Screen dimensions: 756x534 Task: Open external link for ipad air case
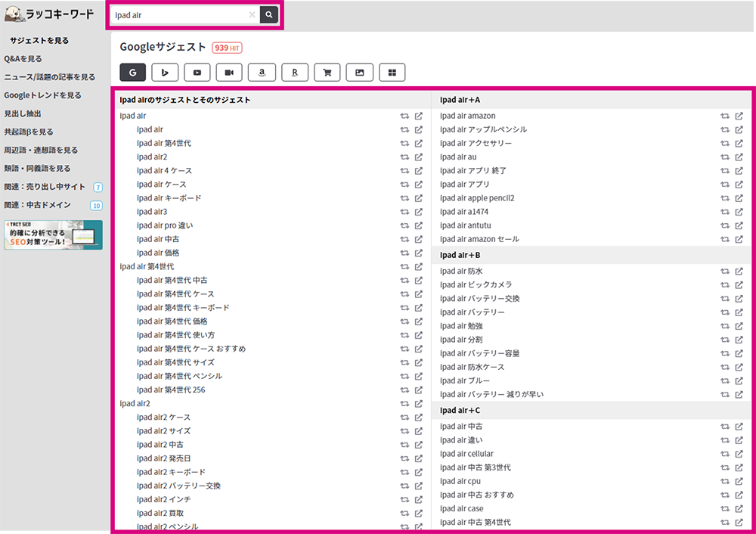click(739, 509)
